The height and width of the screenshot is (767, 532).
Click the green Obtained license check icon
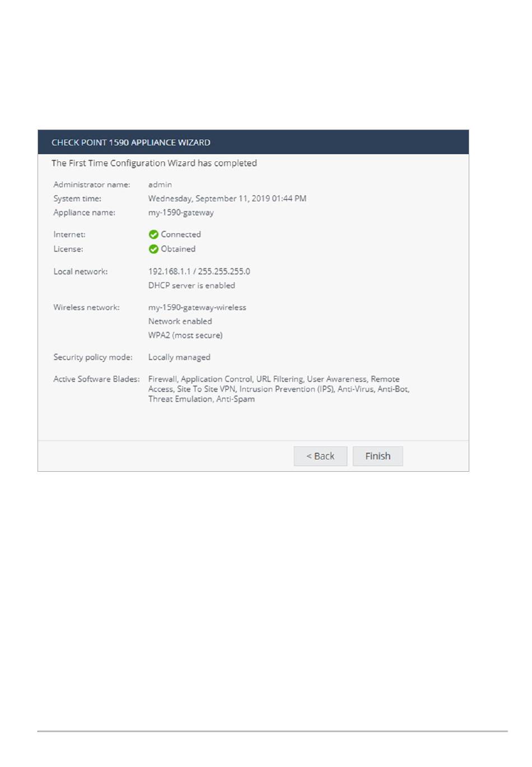(x=153, y=249)
